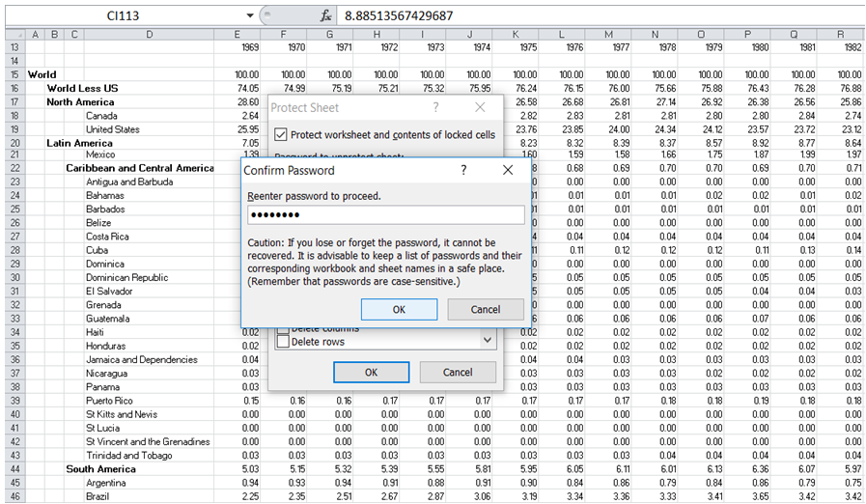This screenshot has width=866, height=504.
Task: Select row 46 header
Action: pyautogui.click(x=14, y=496)
